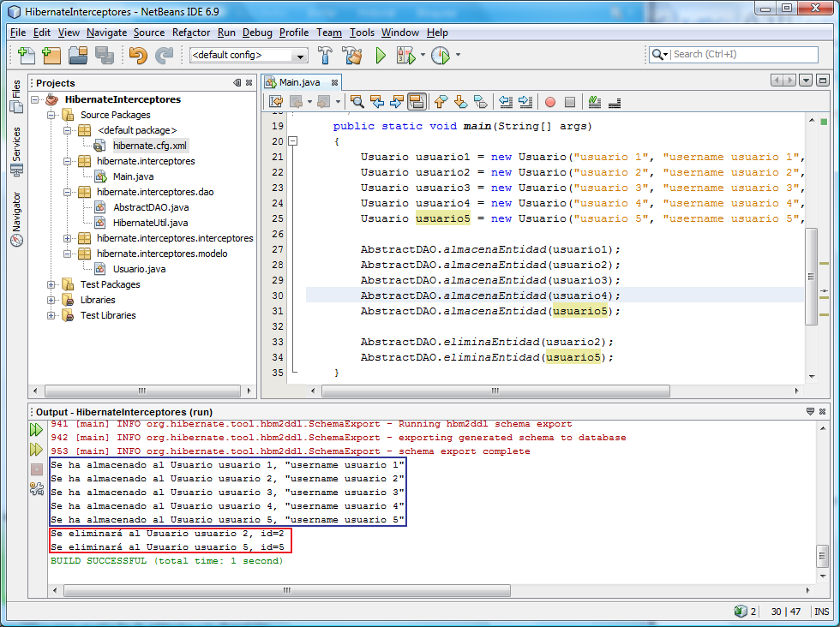Open the Refactor menu

click(x=189, y=33)
